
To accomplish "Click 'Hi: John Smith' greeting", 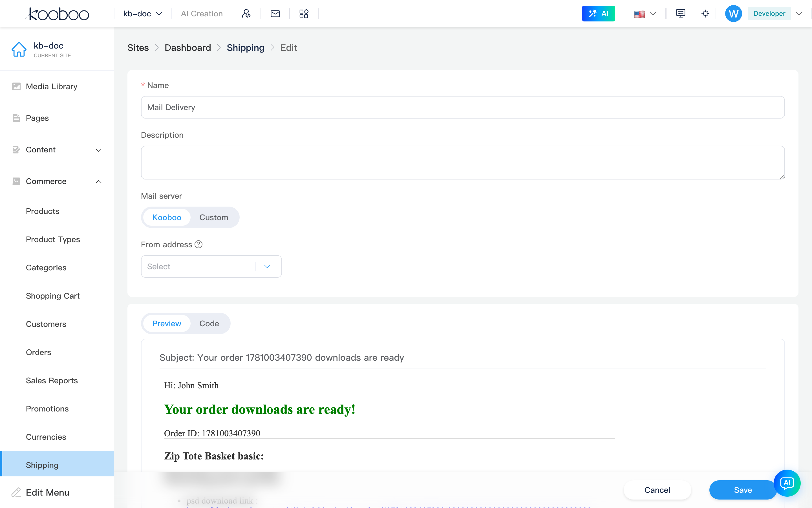I will click(x=191, y=385).
